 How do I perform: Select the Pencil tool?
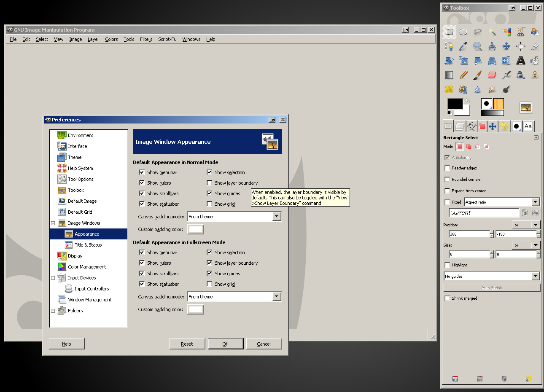point(463,75)
